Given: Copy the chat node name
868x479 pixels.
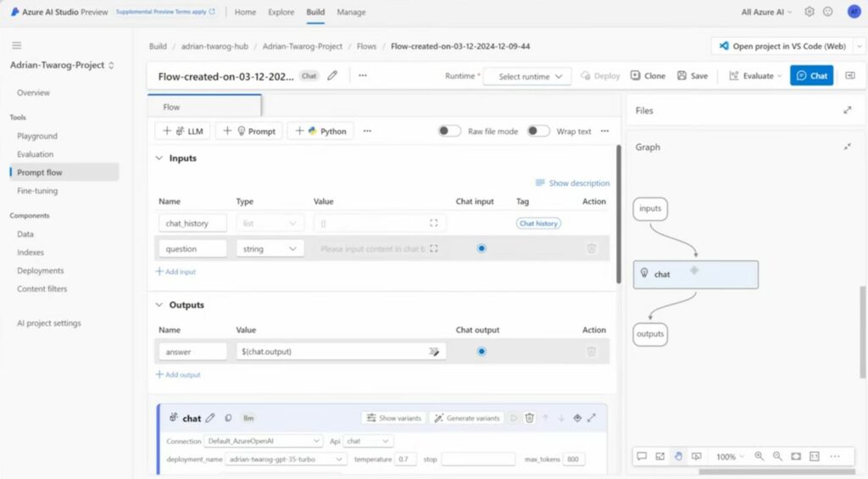Looking at the screenshot, I should [x=228, y=418].
